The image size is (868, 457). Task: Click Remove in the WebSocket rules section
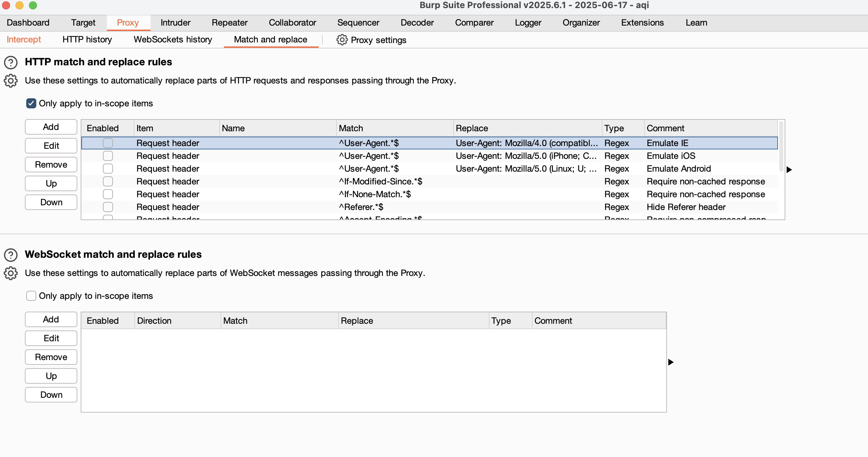click(50, 357)
